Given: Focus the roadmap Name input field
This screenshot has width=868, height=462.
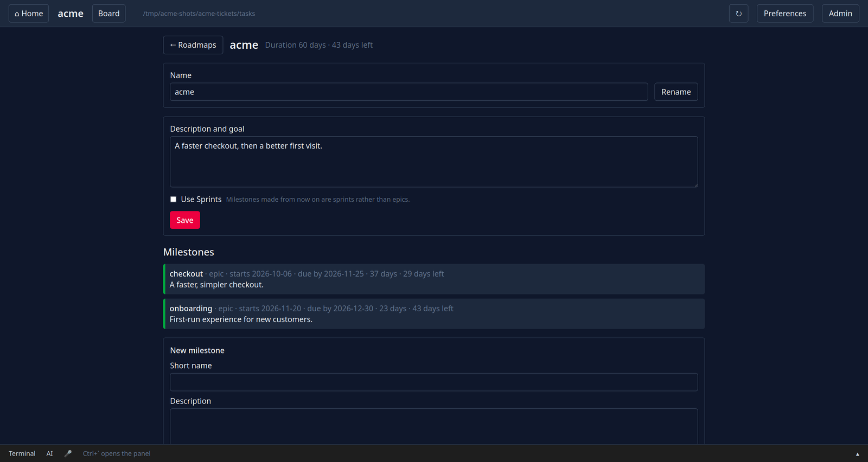Looking at the screenshot, I should click(x=409, y=92).
